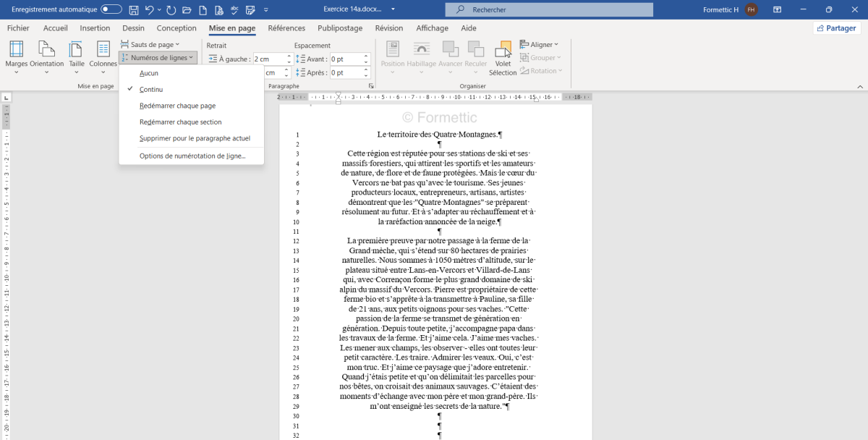The width and height of the screenshot is (868, 440).
Task: Choose Aucun to remove line numbers
Action: pyautogui.click(x=149, y=73)
